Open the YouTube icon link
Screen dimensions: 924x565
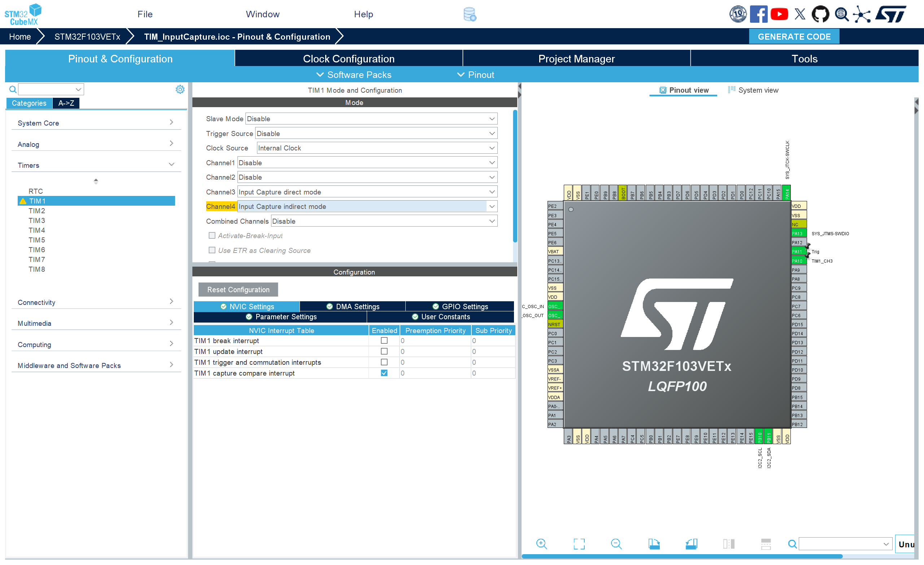click(x=779, y=14)
